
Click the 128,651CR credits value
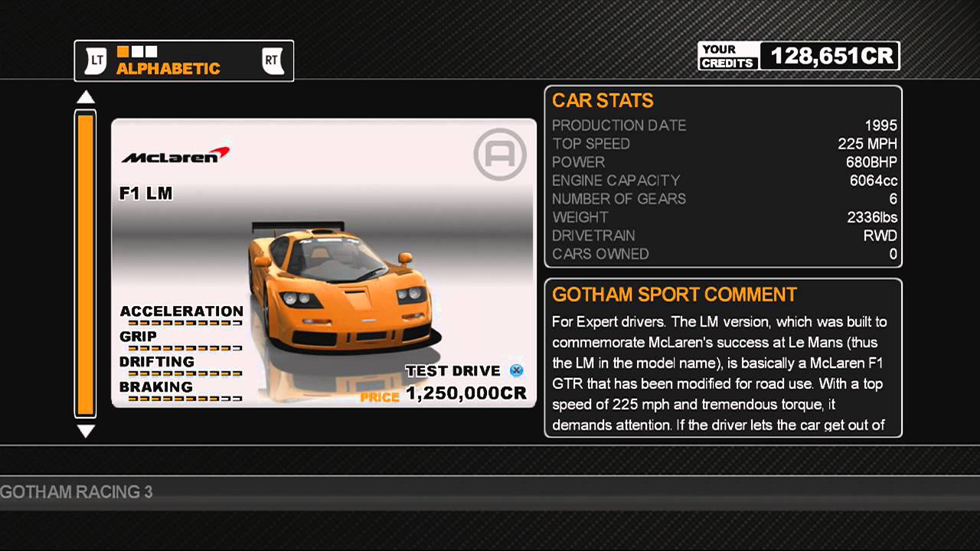[831, 56]
